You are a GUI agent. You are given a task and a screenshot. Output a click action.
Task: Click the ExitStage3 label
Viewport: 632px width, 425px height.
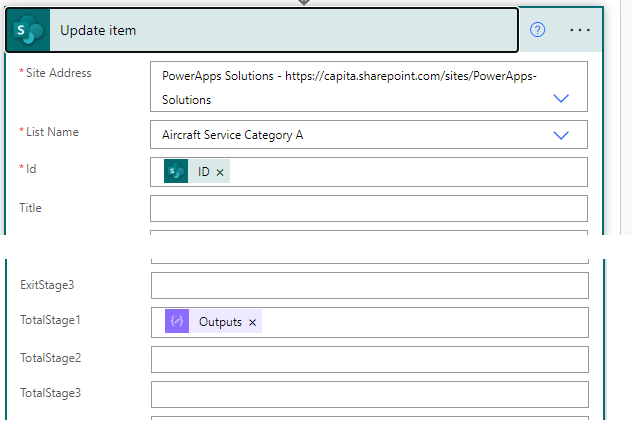coord(47,285)
